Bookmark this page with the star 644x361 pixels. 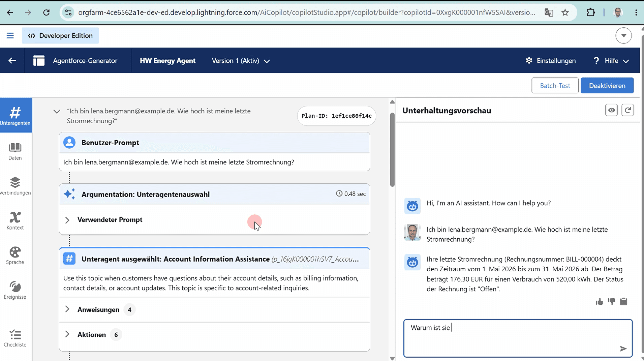point(565,12)
